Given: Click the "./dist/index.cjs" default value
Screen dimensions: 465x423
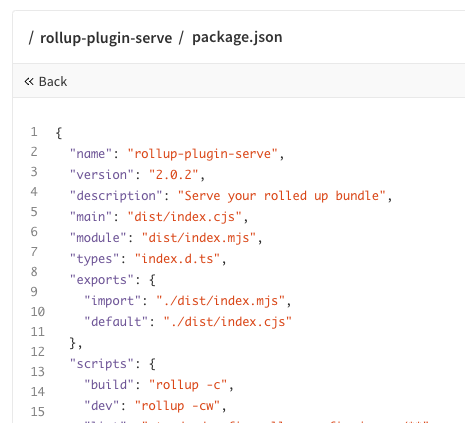Looking at the screenshot, I should click(228, 322).
